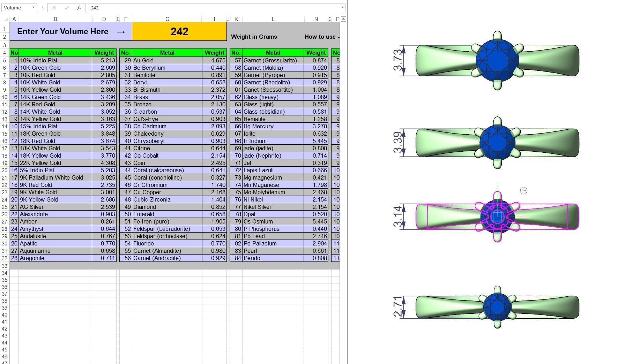Click the 'Metal' header in column L
This screenshot has width=625, height=364.
click(x=273, y=53)
